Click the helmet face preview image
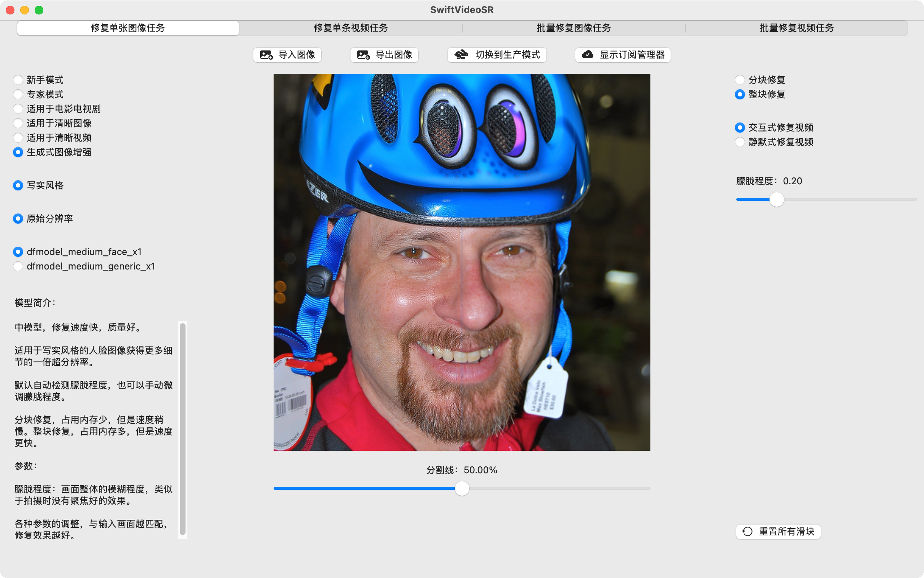The width and height of the screenshot is (924, 578). tap(462, 262)
